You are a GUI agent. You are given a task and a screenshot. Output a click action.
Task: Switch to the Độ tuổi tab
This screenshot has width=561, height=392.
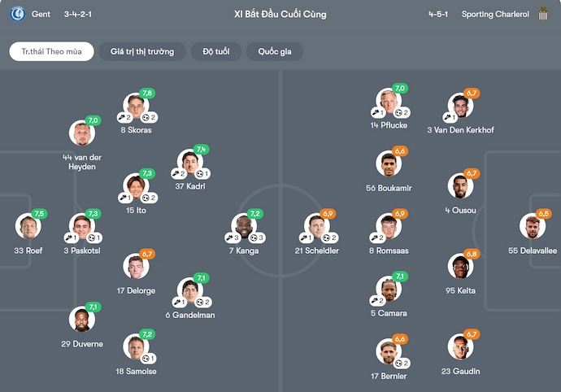[x=215, y=51]
